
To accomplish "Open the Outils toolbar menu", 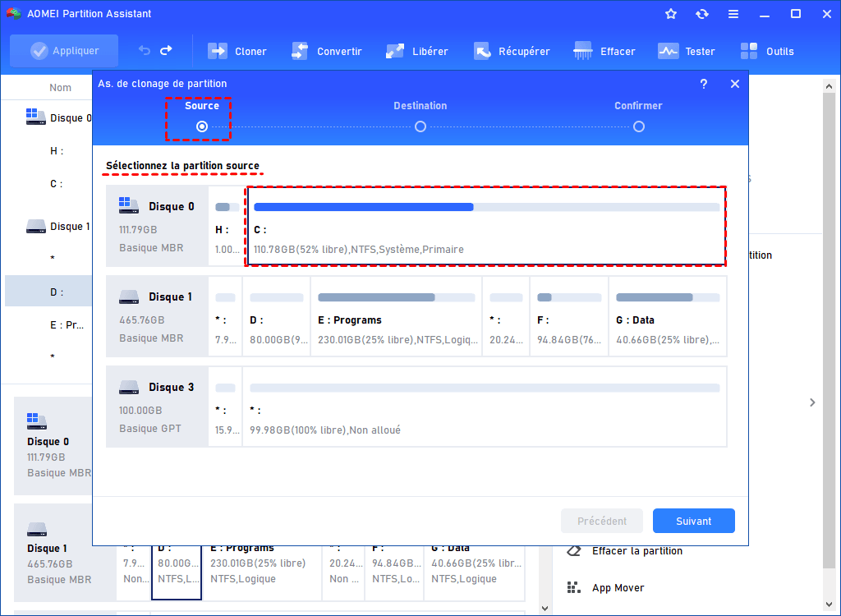I will [x=767, y=52].
